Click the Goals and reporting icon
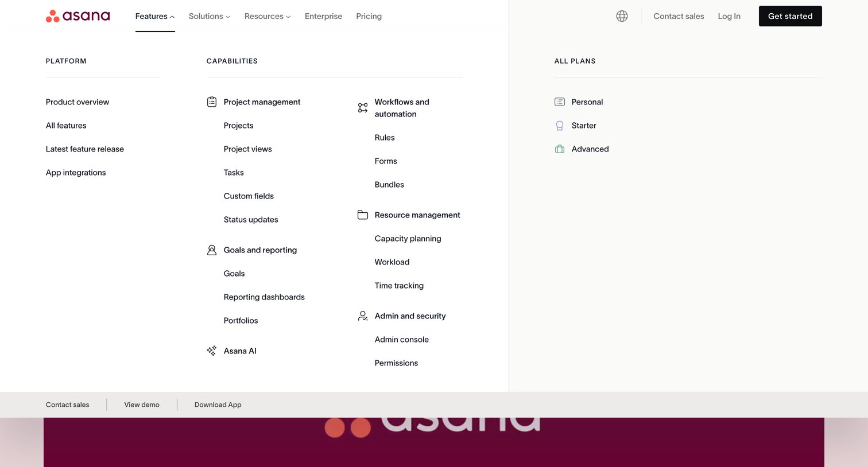This screenshot has height=467, width=868. pyautogui.click(x=212, y=250)
